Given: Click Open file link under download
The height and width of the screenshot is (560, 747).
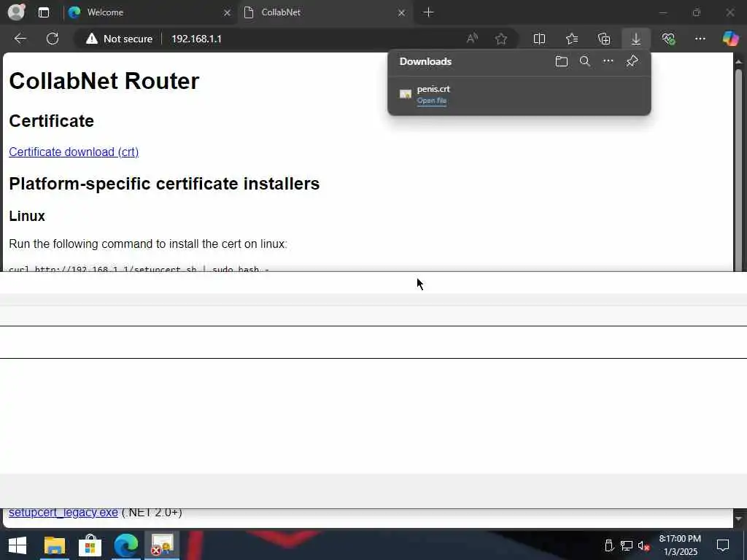Looking at the screenshot, I should pos(432,101).
